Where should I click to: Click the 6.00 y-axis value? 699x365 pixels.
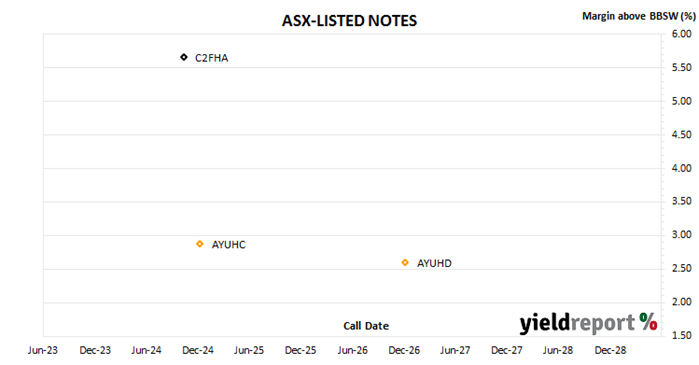coord(682,34)
